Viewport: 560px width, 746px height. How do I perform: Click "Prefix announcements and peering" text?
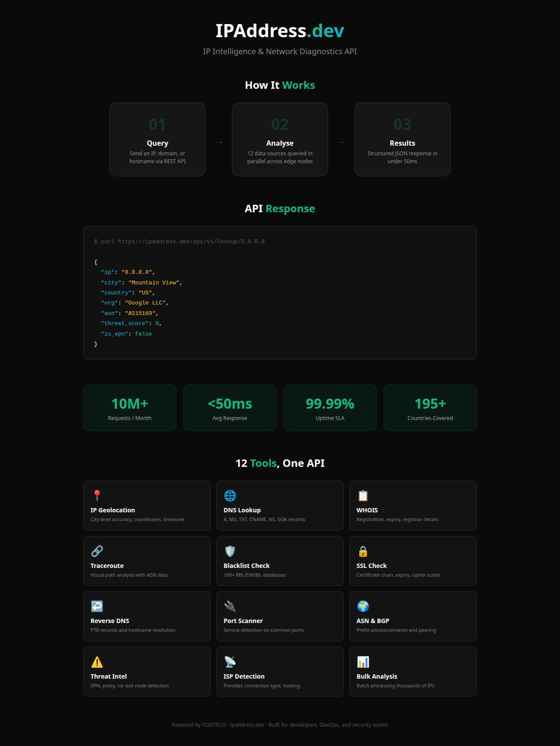pos(396,630)
